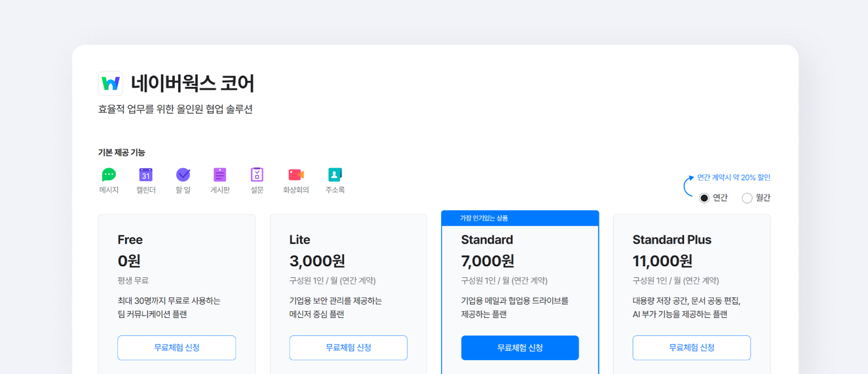Viewport: 868px width, 374px height.
Task: Click the Naver Works logo icon
Action: (x=111, y=83)
